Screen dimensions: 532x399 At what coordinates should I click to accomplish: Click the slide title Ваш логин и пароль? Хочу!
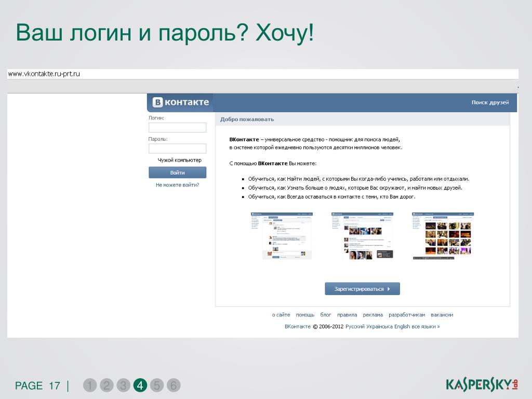pyautogui.click(x=165, y=33)
